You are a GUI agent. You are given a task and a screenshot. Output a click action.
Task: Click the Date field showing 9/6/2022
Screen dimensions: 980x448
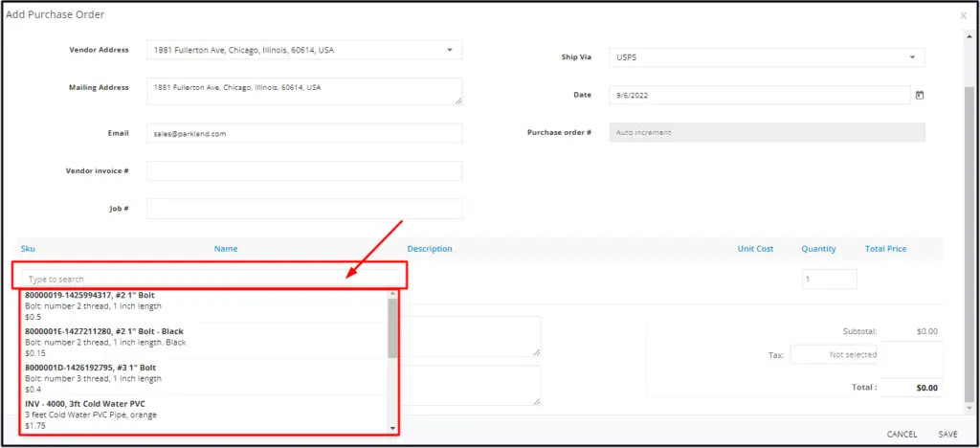click(x=759, y=96)
